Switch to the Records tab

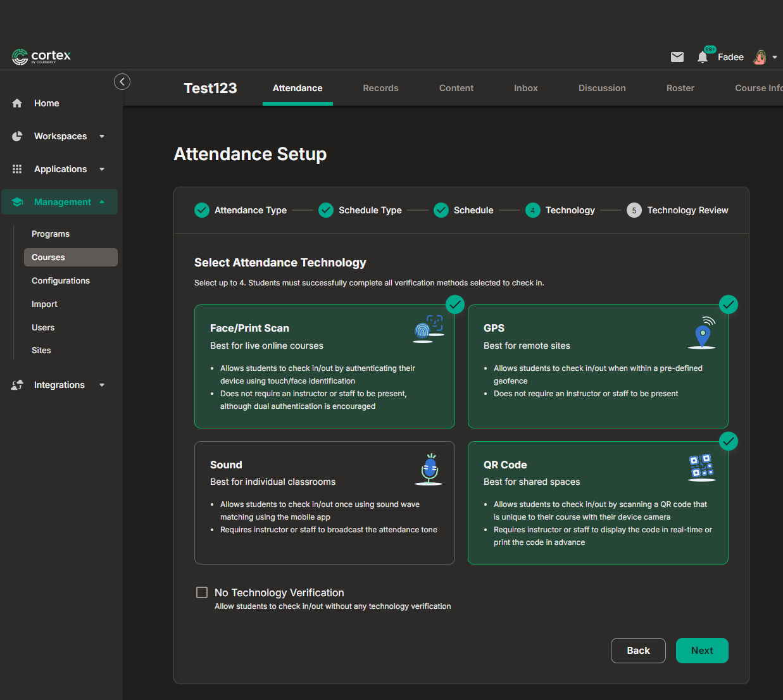(x=380, y=88)
